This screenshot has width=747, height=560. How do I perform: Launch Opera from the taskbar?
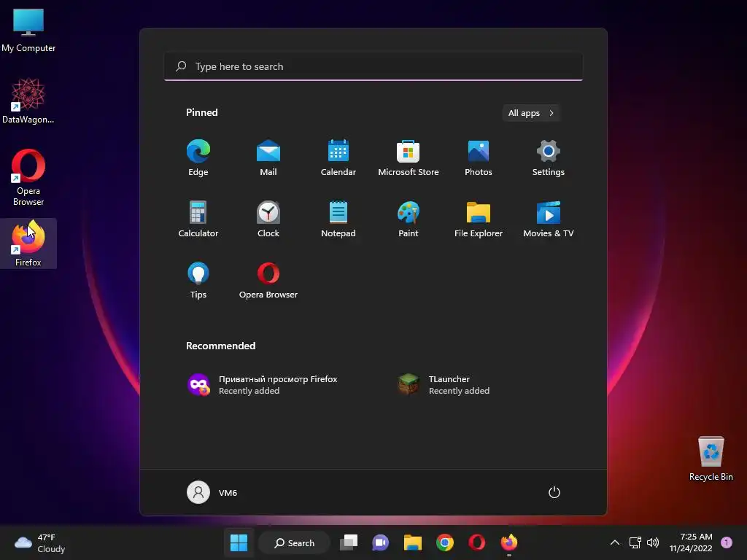pyautogui.click(x=477, y=542)
